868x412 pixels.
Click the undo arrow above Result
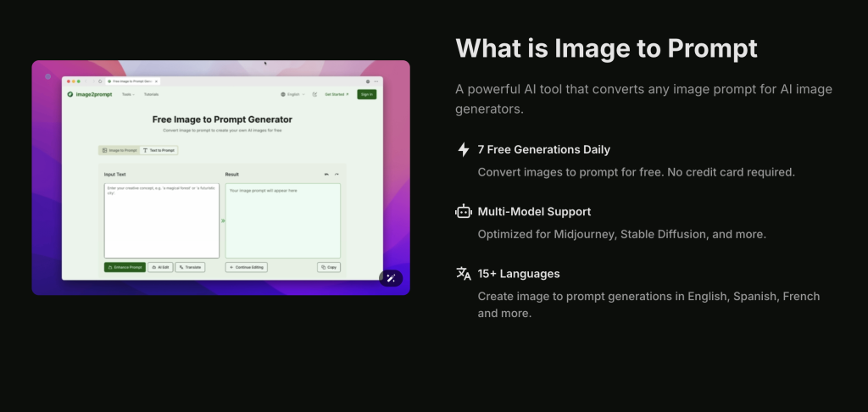326,174
